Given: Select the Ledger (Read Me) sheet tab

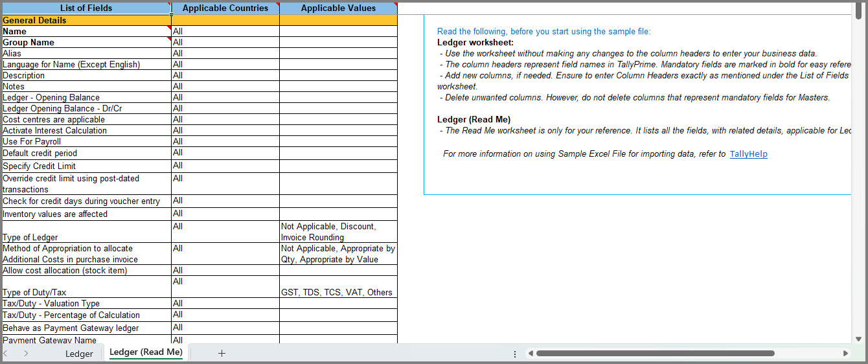Looking at the screenshot, I should tap(146, 352).
